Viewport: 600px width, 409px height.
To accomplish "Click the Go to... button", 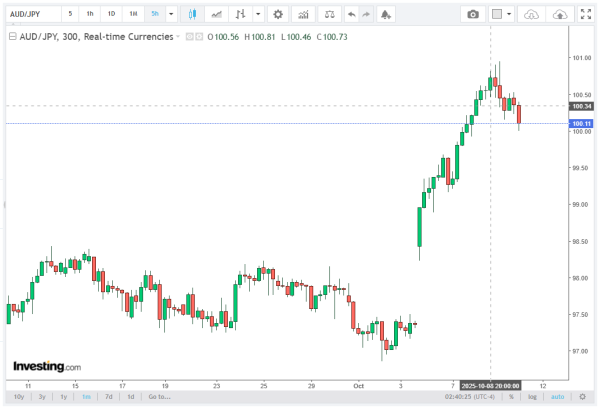I will point(158,397).
